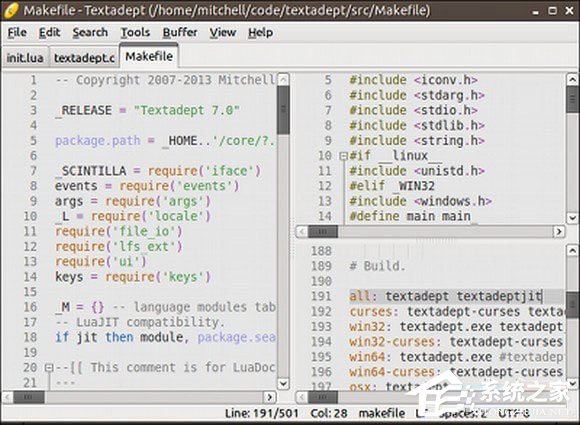This screenshot has height=425, width=580.
Task: Click the textadept.c horizontal scrollbar thumb
Action: coord(323,232)
